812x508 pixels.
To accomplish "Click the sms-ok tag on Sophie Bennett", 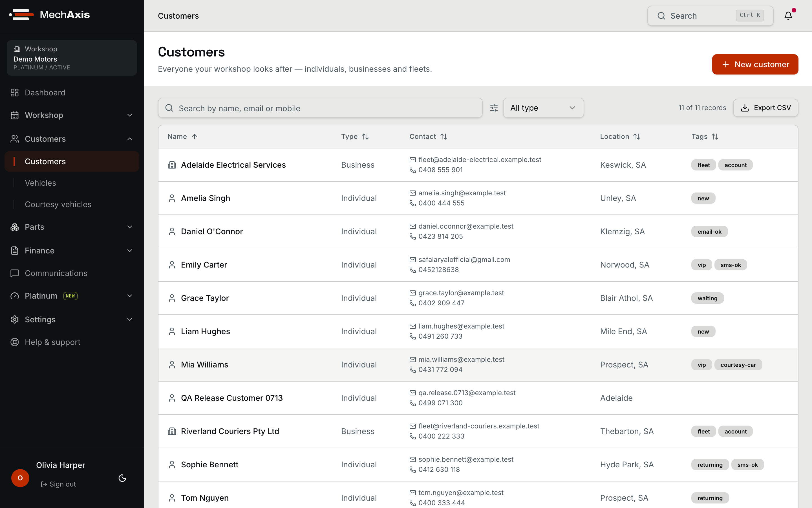I will 747,465.
